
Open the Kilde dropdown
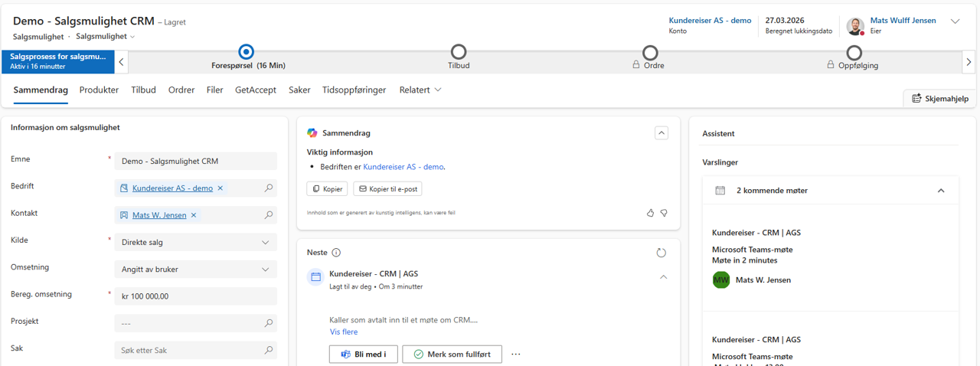click(x=266, y=243)
